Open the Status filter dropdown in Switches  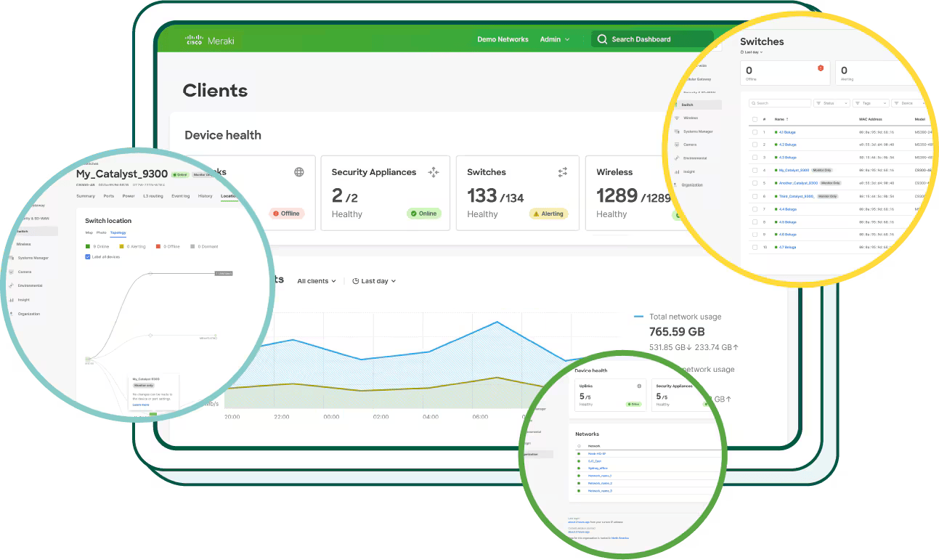pos(832,103)
